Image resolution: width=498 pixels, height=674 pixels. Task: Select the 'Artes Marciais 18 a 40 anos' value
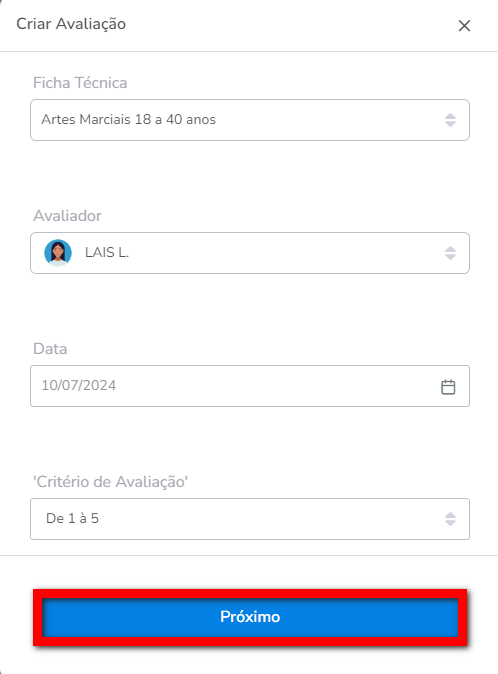point(128,119)
